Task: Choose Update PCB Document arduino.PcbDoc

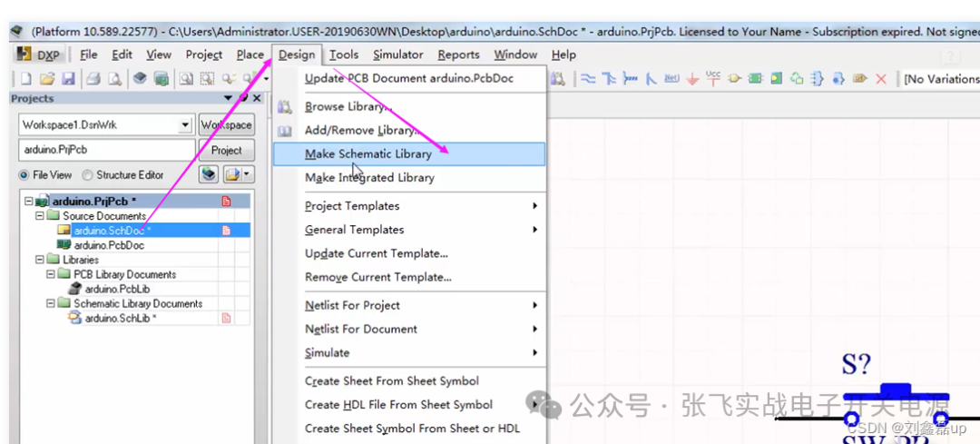Action: click(409, 79)
